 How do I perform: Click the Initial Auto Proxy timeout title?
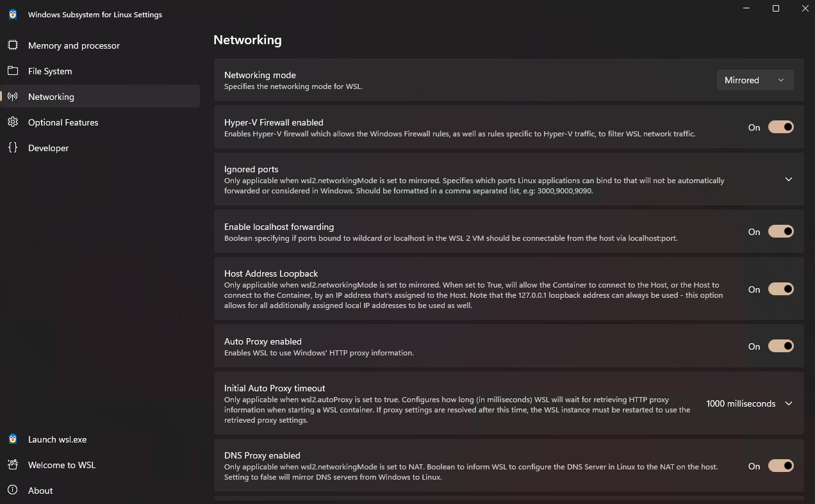tap(275, 388)
